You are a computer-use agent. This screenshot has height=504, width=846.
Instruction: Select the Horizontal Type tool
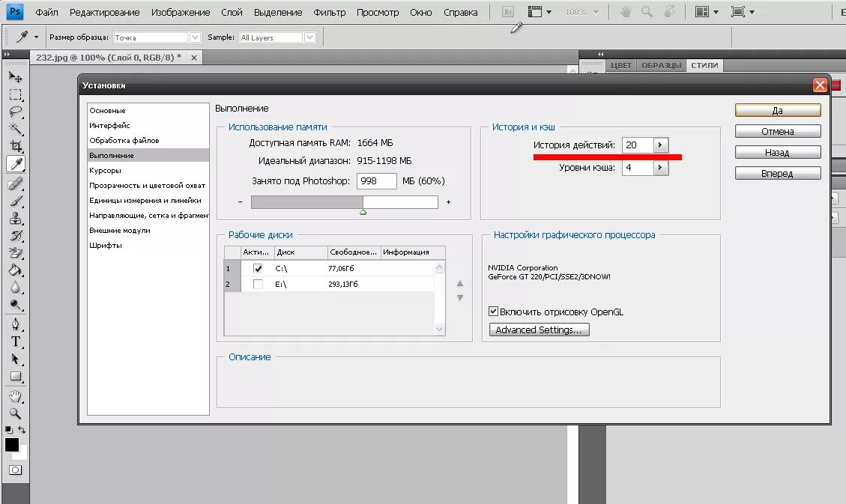click(x=15, y=341)
